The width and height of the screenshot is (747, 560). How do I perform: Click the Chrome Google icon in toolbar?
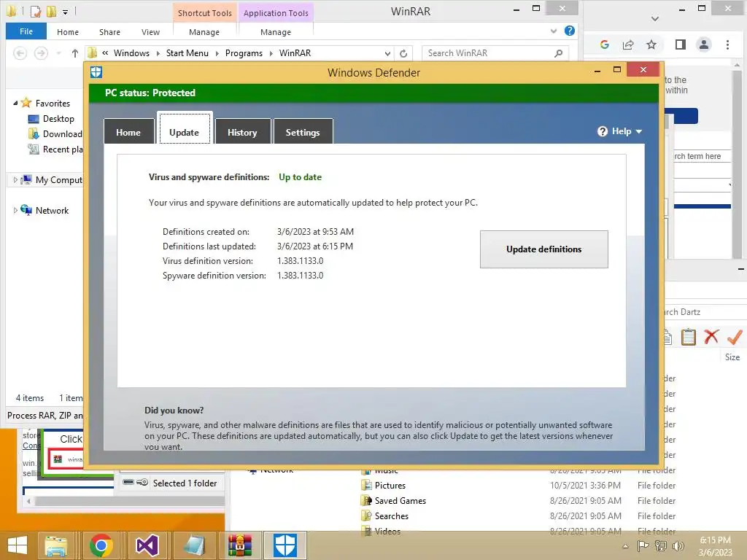click(x=605, y=44)
